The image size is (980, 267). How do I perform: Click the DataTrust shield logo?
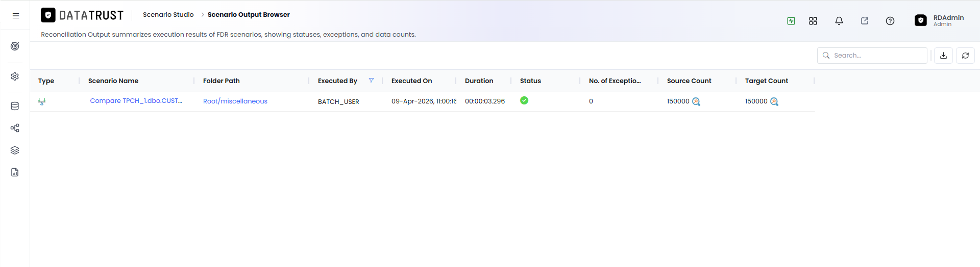(x=48, y=15)
